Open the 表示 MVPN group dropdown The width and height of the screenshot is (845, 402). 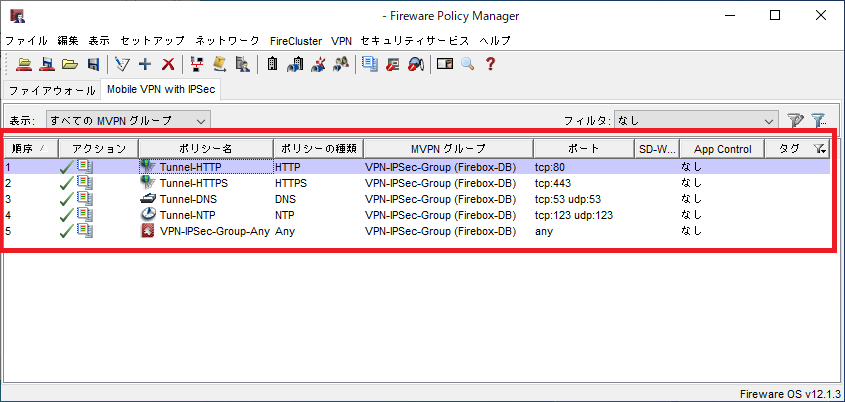click(128, 121)
